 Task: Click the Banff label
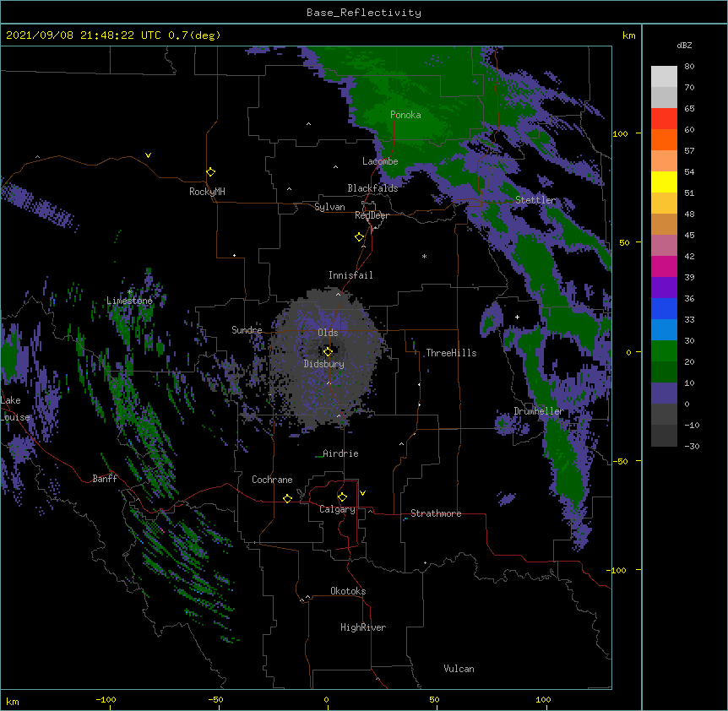(105, 479)
